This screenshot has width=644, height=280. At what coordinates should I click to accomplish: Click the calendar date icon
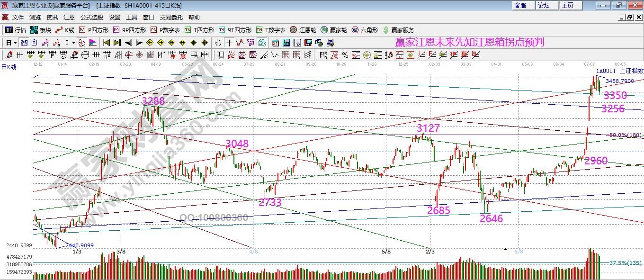tap(275, 43)
